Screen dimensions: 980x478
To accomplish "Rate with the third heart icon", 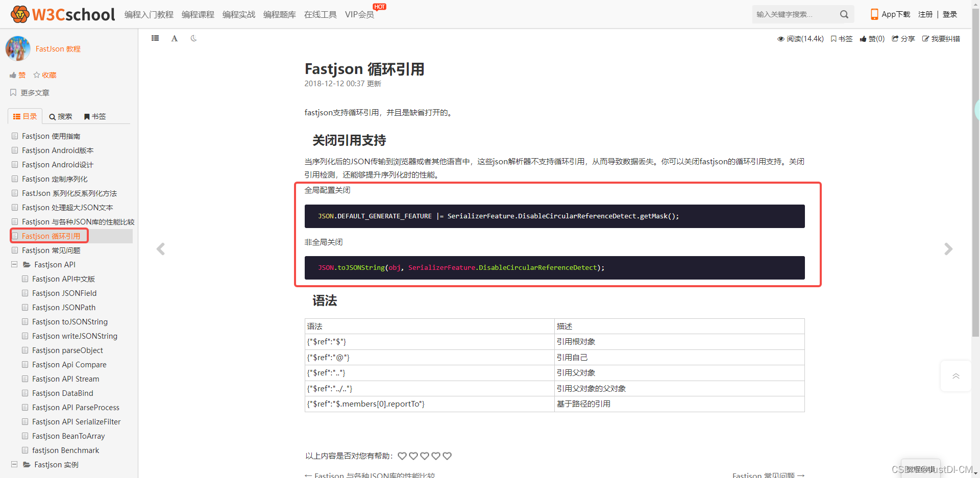I will [425, 456].
